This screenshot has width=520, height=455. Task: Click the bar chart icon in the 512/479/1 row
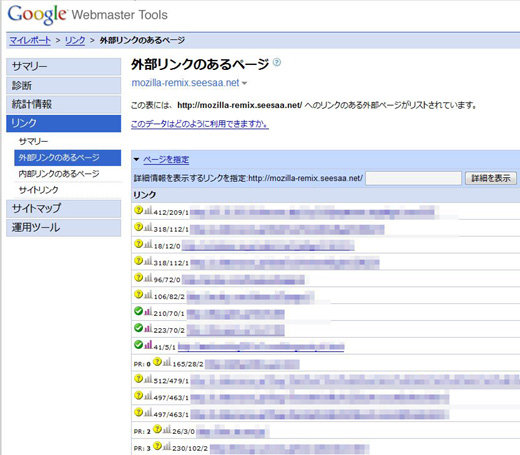148,379
